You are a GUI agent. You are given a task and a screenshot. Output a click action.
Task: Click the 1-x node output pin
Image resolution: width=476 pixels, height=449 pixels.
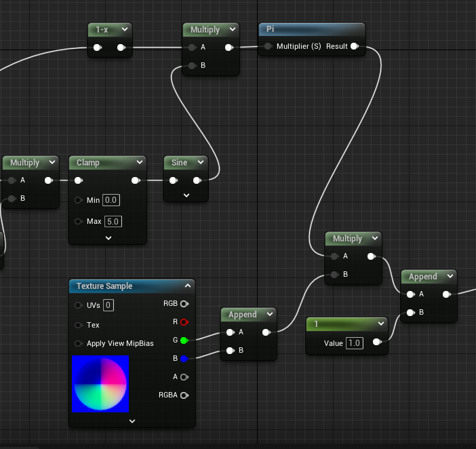[x=121, y=47]
